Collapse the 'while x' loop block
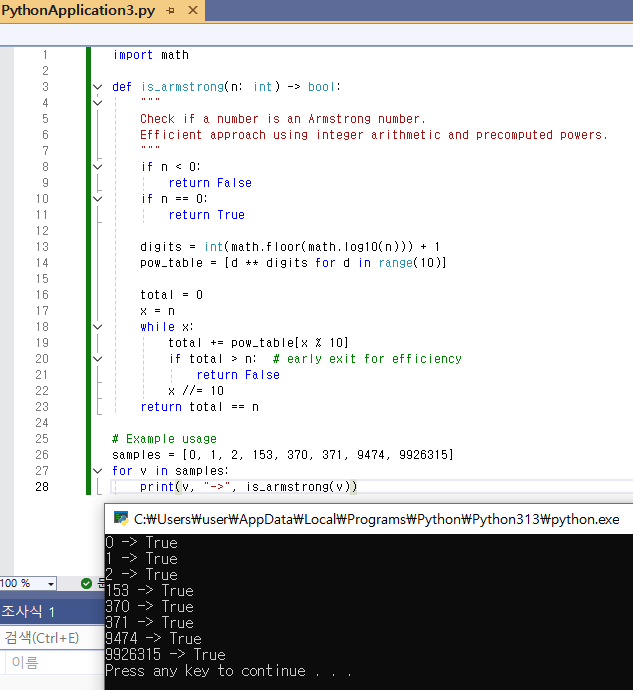The width and height of the screenshot is (633, 690). coord(98,327)
